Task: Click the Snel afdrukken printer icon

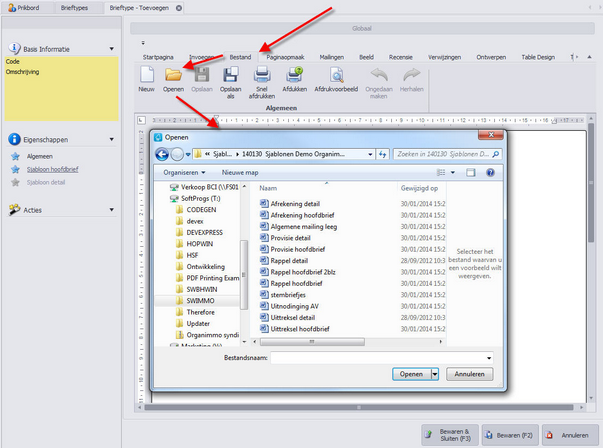Action: (x=262, y=74)
